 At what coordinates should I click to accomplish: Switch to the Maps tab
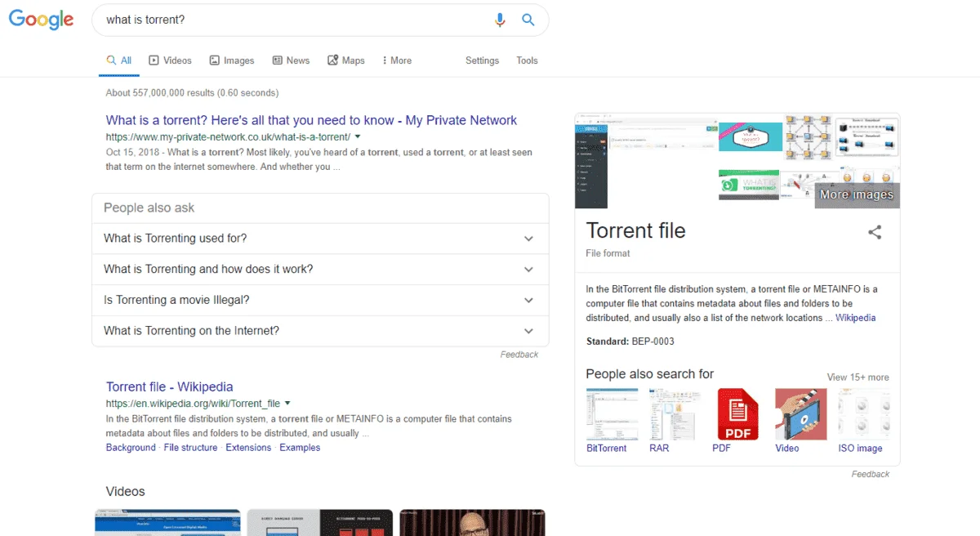[346, 60]
